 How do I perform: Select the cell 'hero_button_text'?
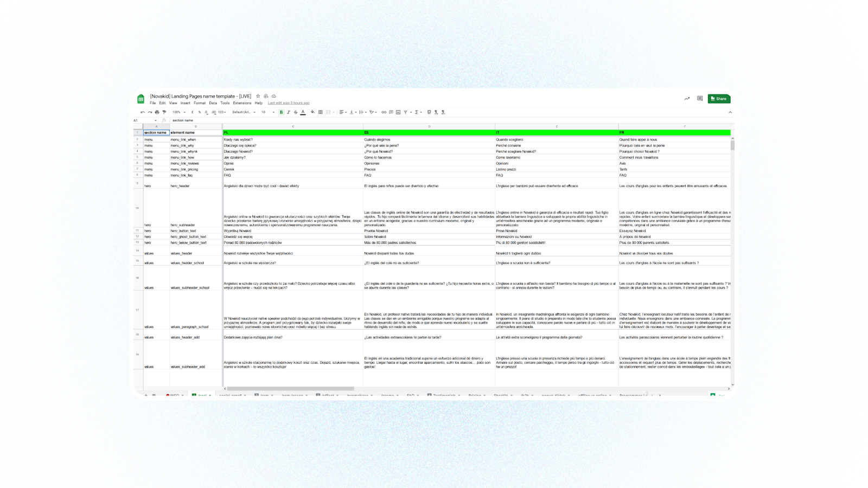(196, 230)
